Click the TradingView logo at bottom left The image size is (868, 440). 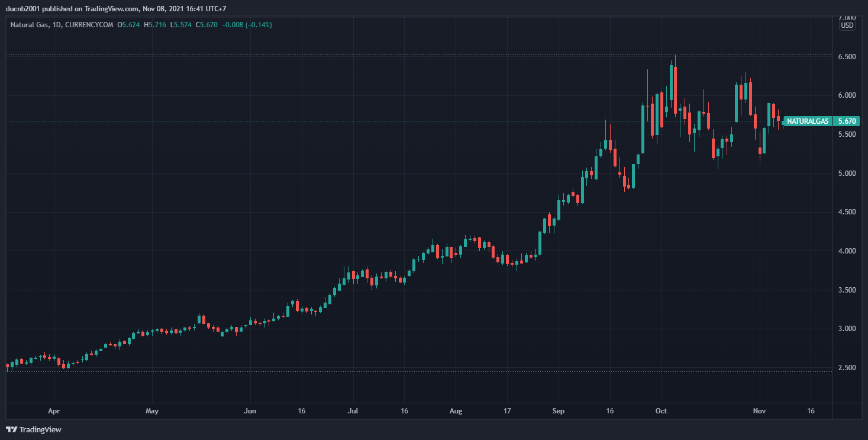point(34,429)
